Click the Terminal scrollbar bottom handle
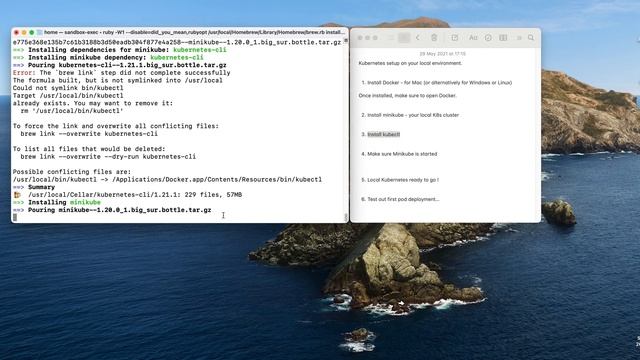The width and height of the screenshot is (640, 360). click(346, 218)
